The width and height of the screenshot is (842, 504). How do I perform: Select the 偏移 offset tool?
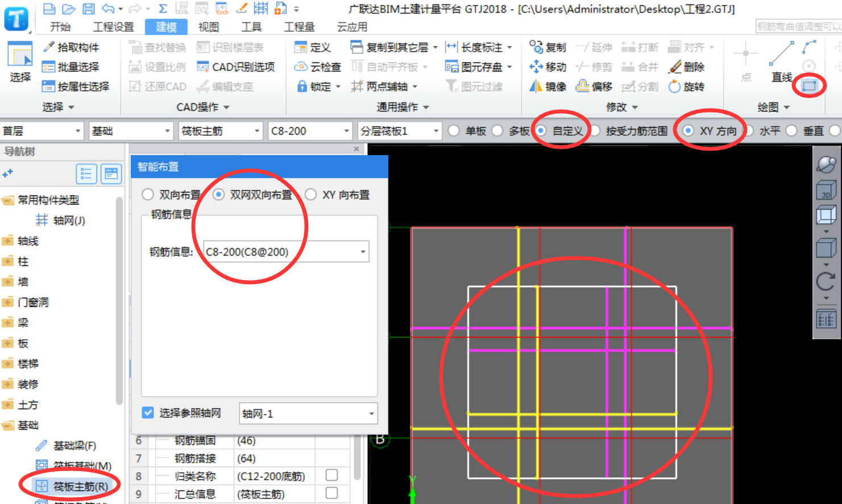(594, 86)
